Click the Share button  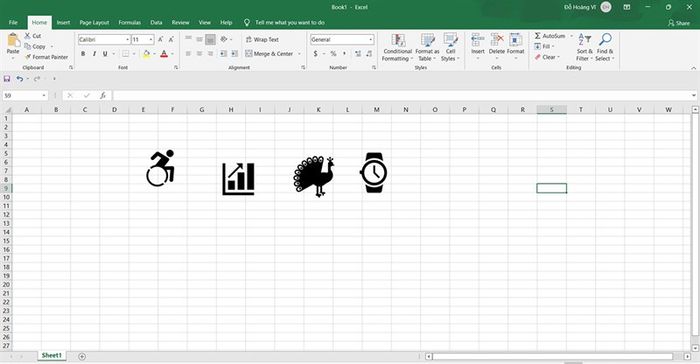pyautogui.click(x=679, y=23)
